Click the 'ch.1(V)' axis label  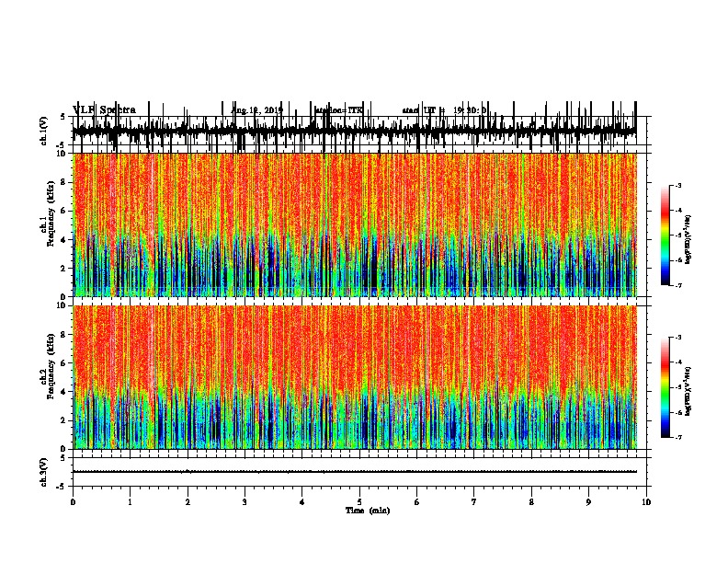tap(44, 131)
